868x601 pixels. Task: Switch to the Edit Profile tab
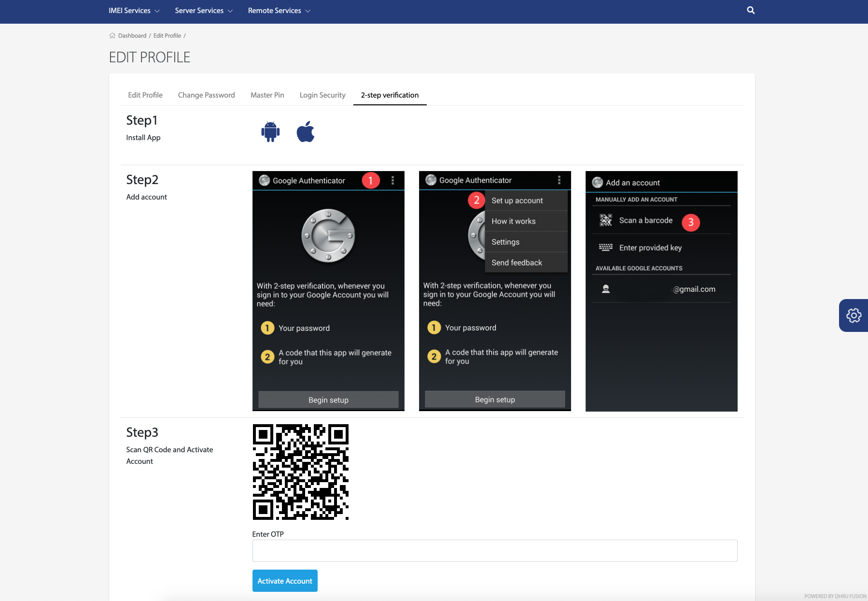pos(145,95)
